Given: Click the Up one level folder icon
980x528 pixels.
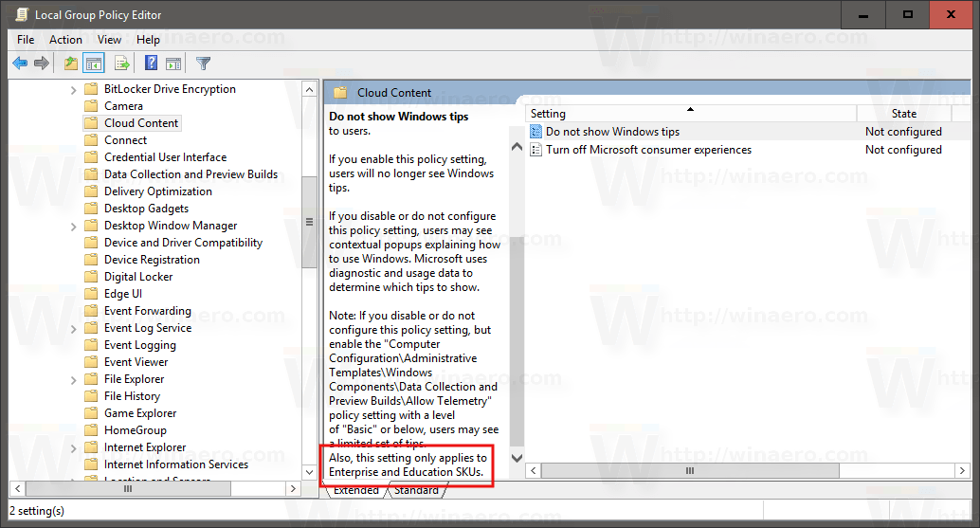Looking at the screenshot, I should click(71, 64).
